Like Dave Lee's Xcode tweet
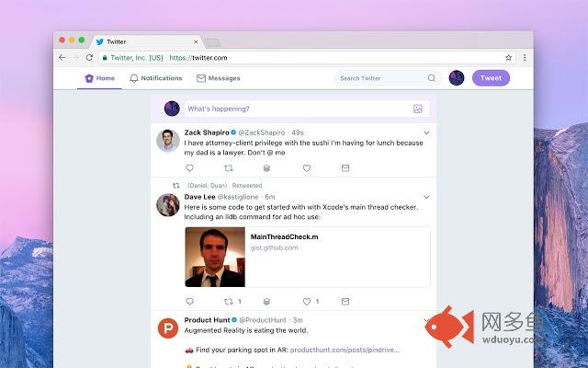588x368 pixels. [307, 301]
